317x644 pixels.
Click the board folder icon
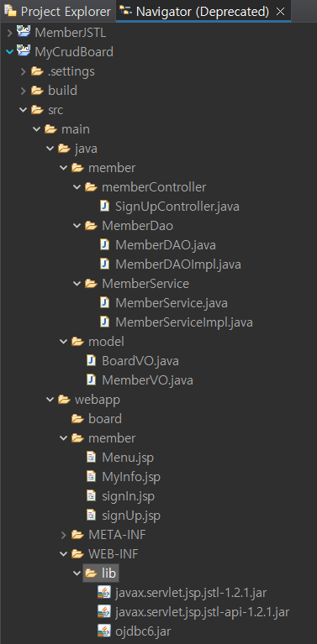(77, 419)
